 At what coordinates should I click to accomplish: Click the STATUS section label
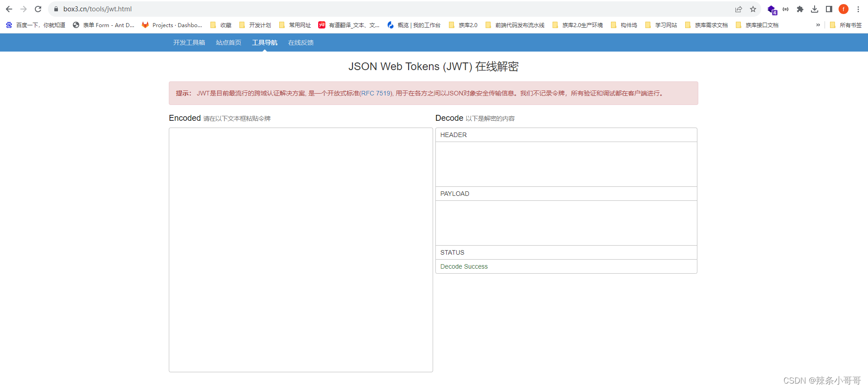click(x=452, y=252)
